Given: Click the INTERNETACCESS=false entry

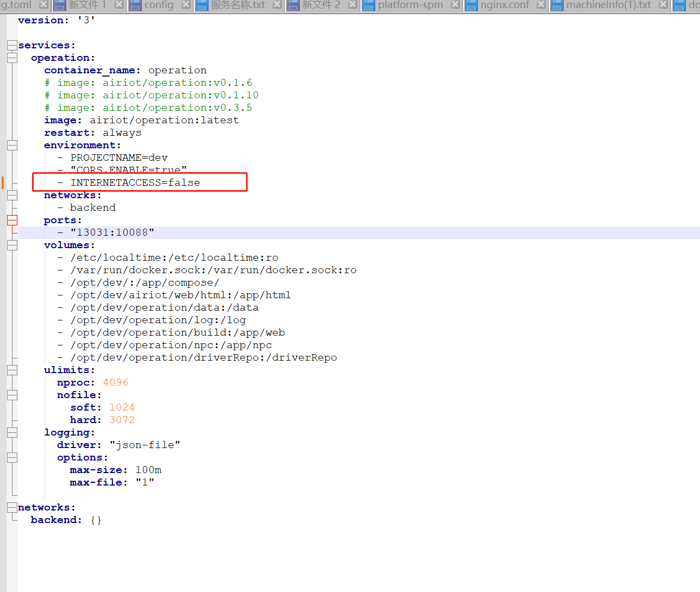Looking at the screenshot, I should click(x=129, y=182).
